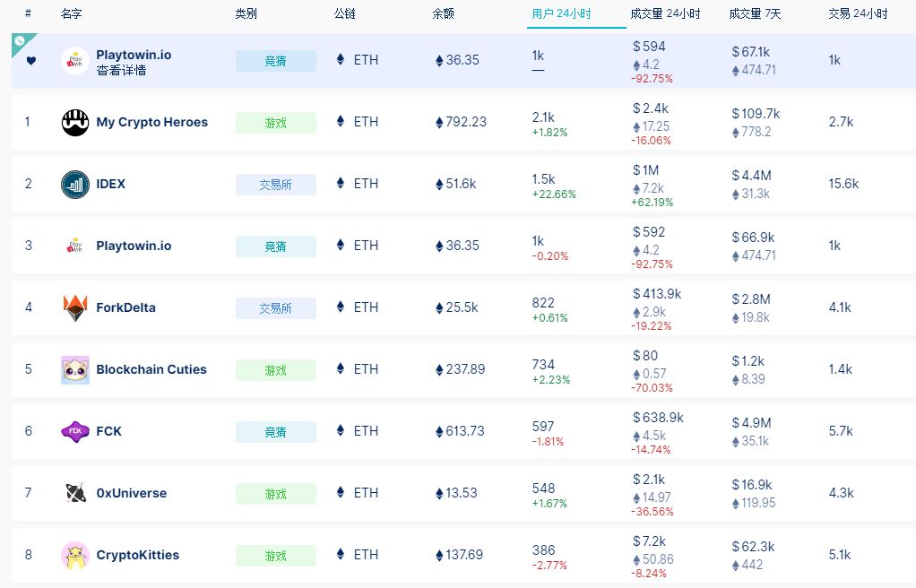Open the My Crypto Heroes dapp link

151,122
